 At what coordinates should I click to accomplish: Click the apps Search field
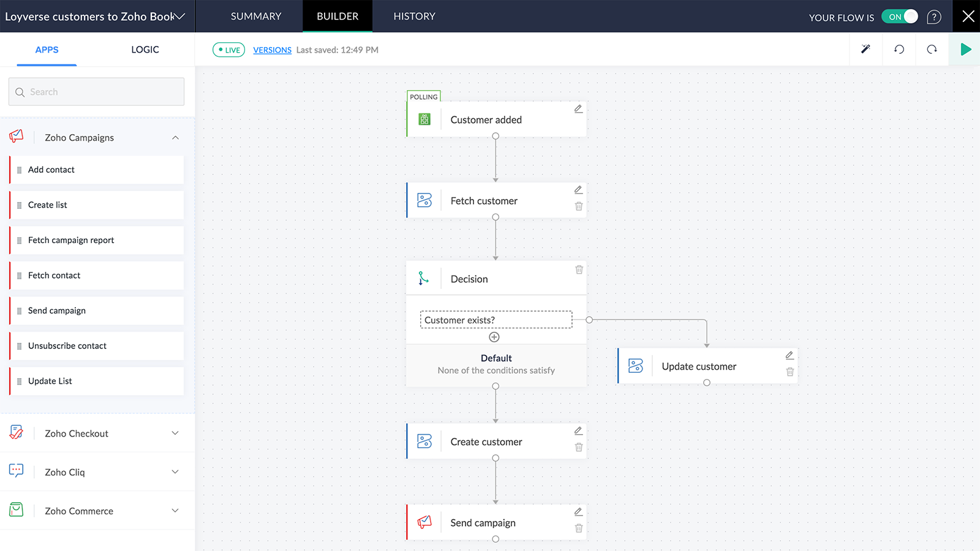click(96, 92)
